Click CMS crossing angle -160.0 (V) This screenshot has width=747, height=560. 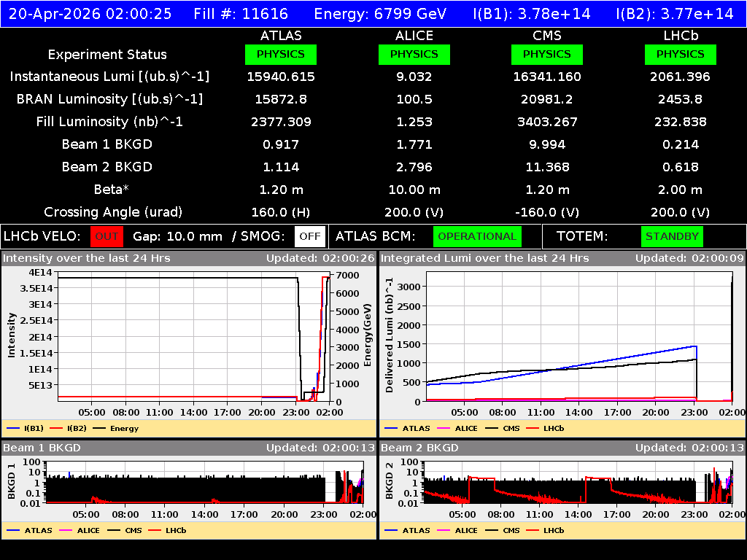point(547,212)
